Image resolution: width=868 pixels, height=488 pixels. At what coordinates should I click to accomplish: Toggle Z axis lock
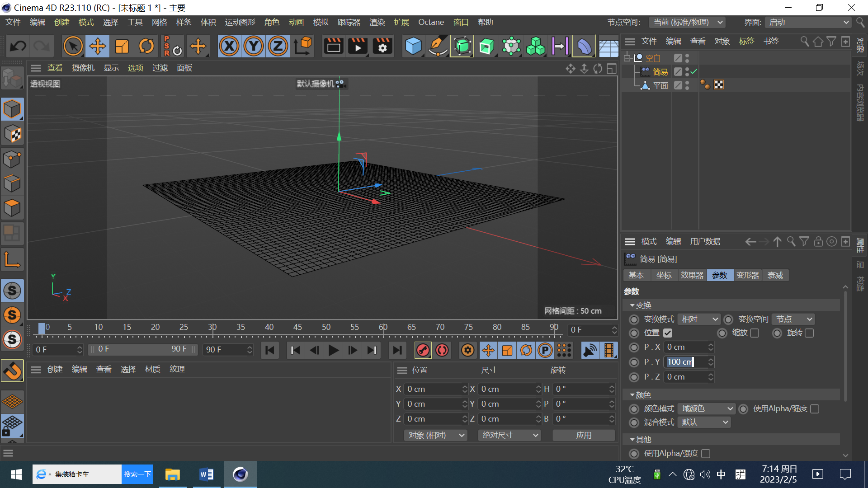coord(278,46)
